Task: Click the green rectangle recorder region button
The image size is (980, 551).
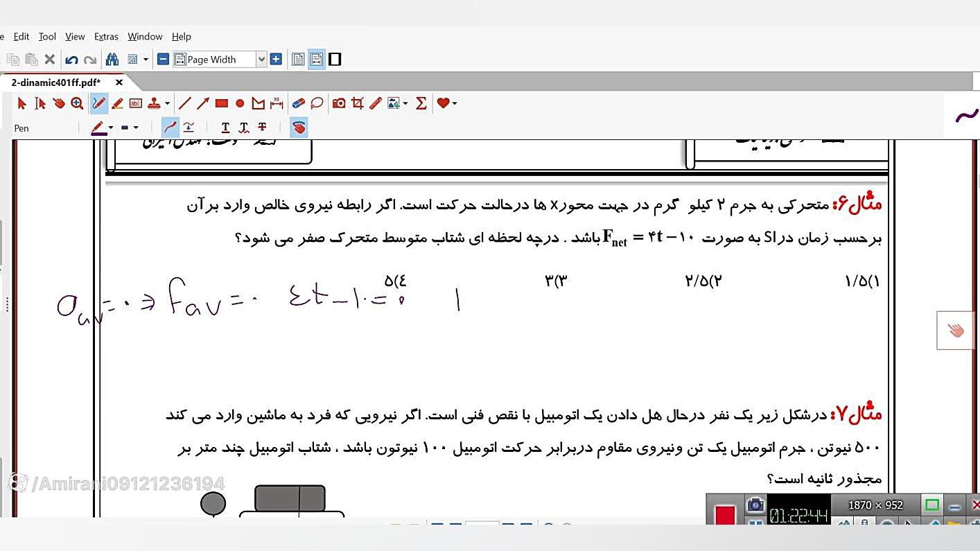Action: pyautogui.click(x=932, y=505)
